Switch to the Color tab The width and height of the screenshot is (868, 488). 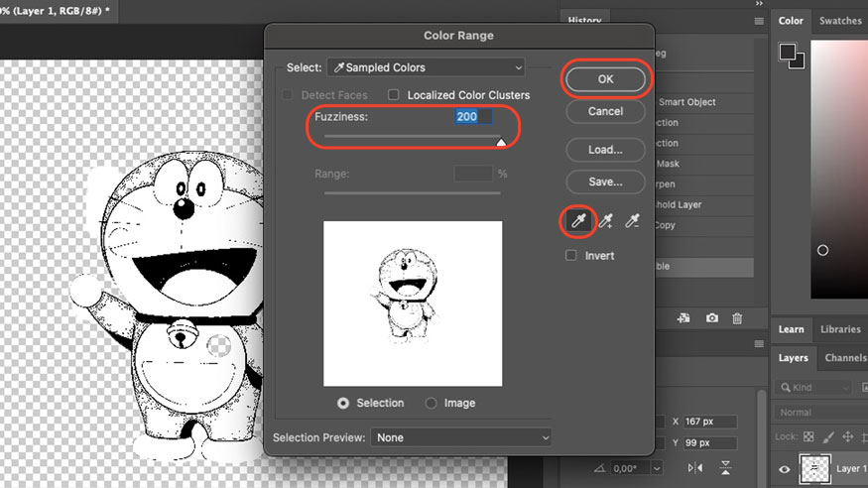pyautogui.click(x=791, y=21)
